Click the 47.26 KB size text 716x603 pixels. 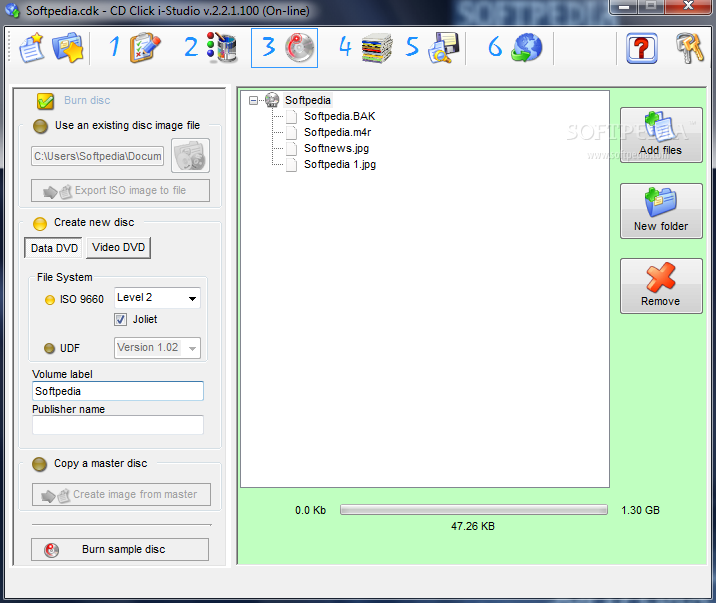473,526
